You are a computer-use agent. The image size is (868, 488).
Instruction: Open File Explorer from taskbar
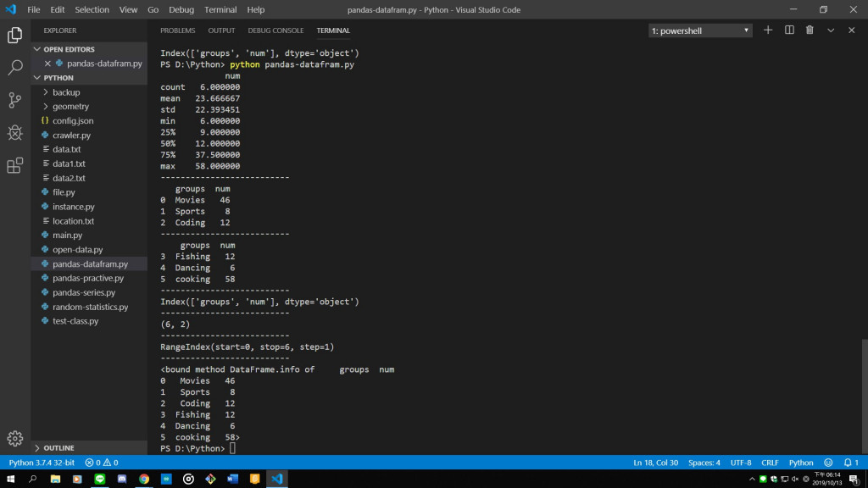point(55,480)
